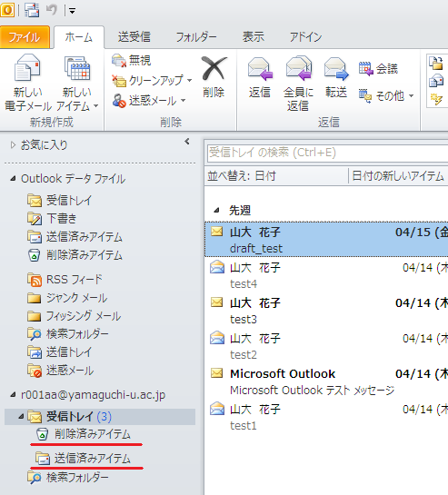
Task: Click opened envelope icon of test2 message
Action: coord(217,338)
